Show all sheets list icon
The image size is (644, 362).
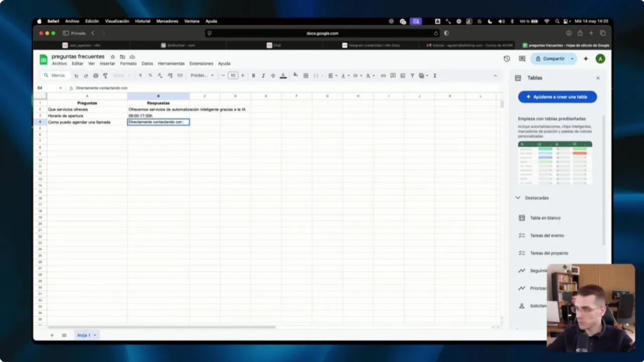64,335
